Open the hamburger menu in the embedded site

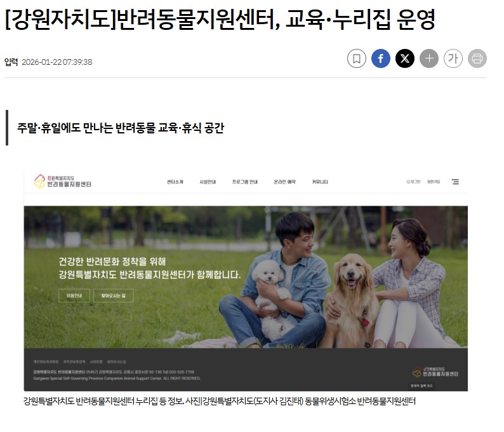(x=455, y=182)
